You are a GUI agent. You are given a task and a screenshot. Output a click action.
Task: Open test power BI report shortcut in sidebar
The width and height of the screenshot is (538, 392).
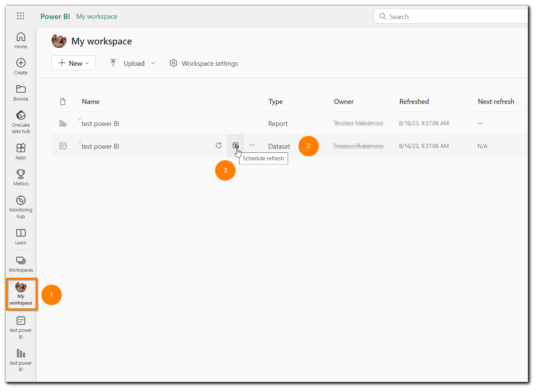[21, 360]
